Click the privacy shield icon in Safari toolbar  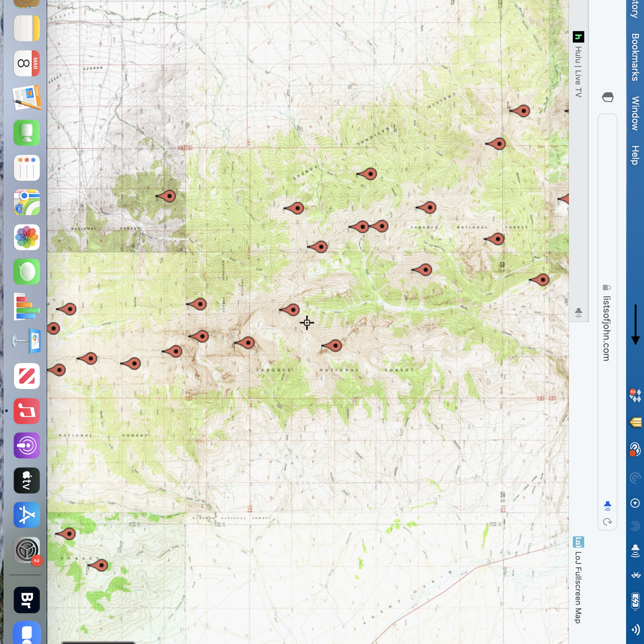(607, 97)
